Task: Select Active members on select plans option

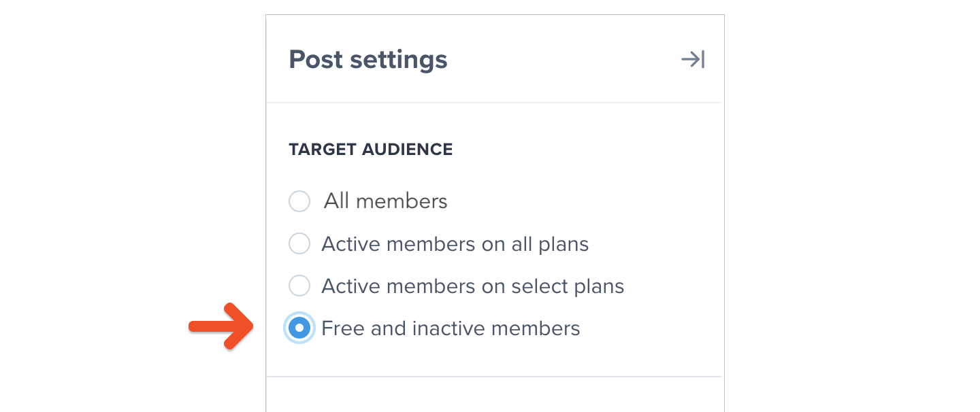Action: pos(299,286)
